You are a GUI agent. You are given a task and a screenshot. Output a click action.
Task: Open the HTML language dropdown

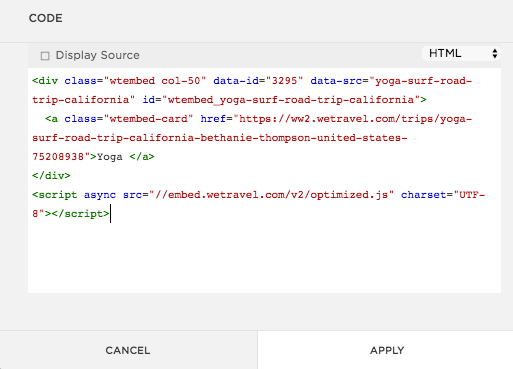pyautogui.click(x=461, y=53)
